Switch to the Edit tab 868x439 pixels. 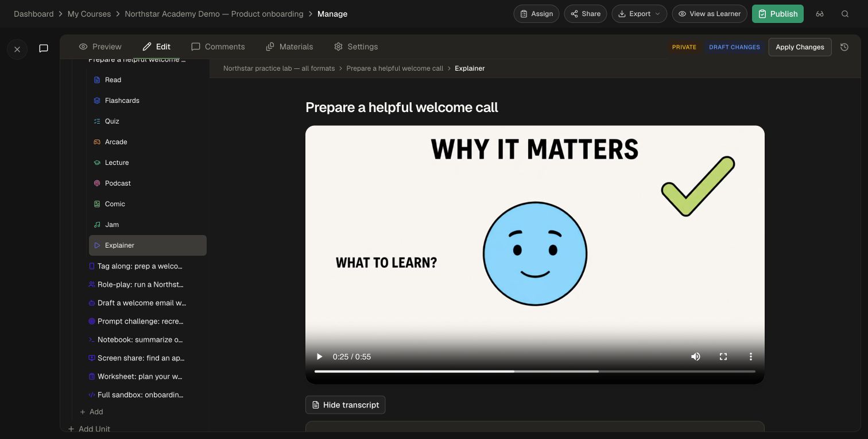157,47
